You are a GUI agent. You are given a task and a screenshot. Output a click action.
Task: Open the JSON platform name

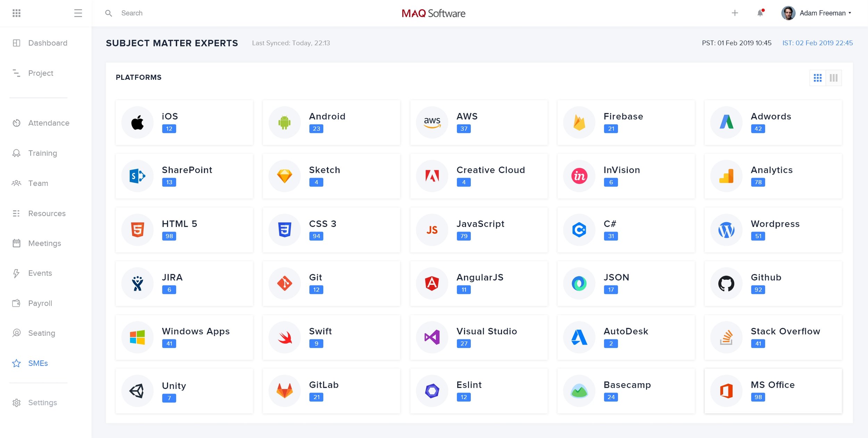click(x=616, y=277)
